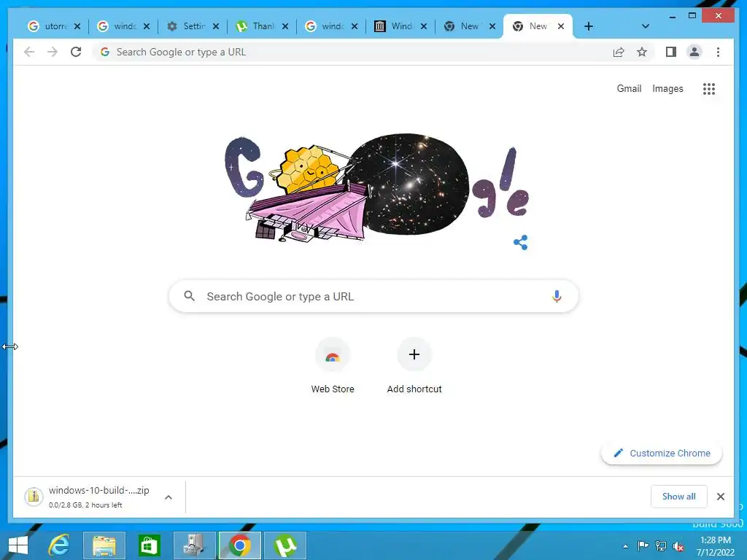The image size is (747, 560).
Task: Open the network tray icon
Action: (x=661, y=546)
